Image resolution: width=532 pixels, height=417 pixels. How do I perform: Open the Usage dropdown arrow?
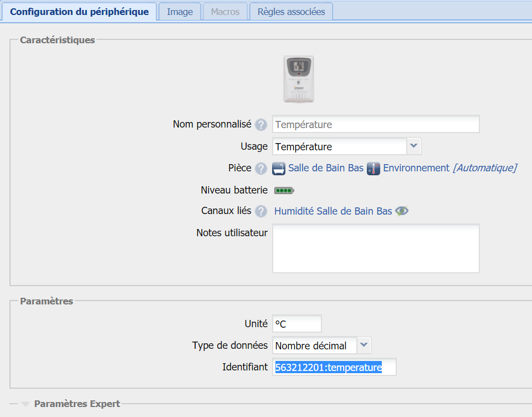[413, 146]
